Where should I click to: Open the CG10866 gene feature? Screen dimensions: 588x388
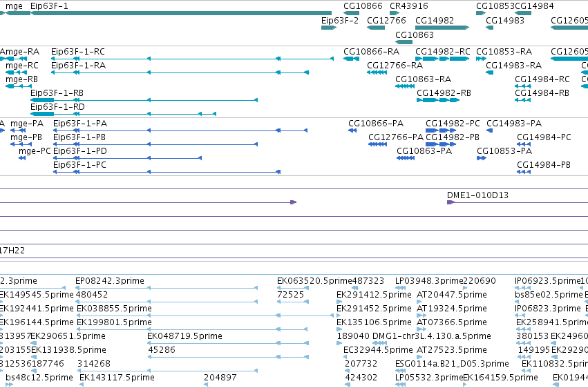[x=352, y=13]
